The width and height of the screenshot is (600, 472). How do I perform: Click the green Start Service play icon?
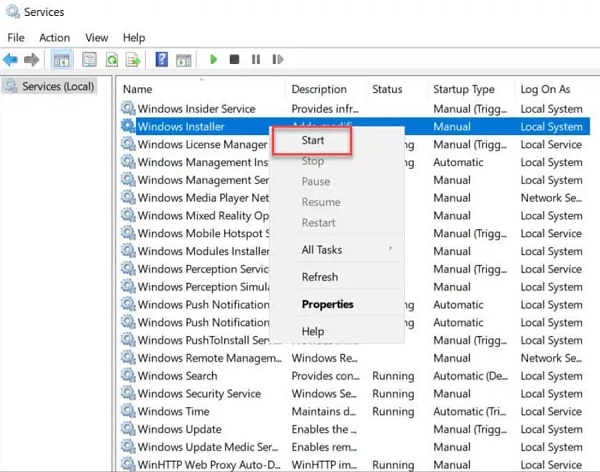[x=214, y=59]
